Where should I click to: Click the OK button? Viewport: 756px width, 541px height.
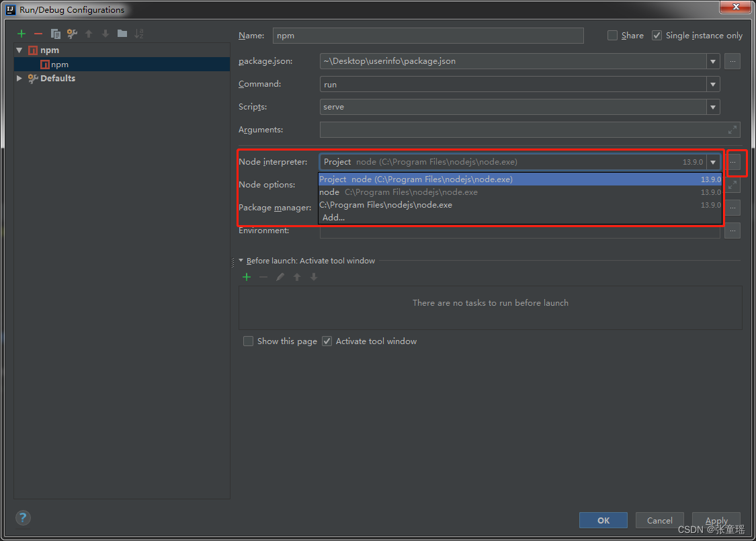[x=603, y=520]
